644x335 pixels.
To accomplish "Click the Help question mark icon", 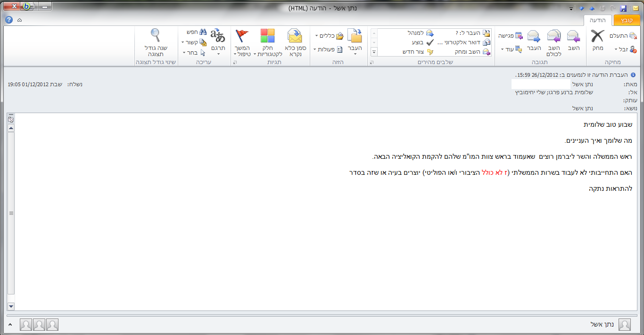I will 9,20.
